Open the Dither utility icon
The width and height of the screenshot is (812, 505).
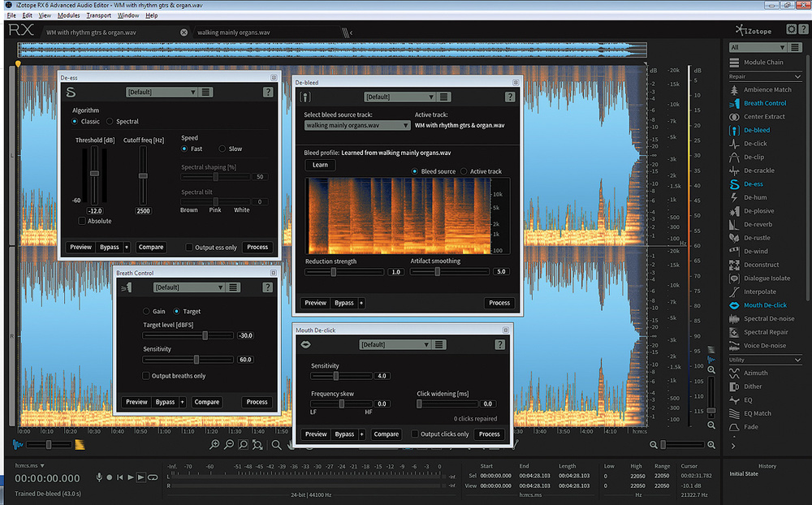tap(734, 386)
